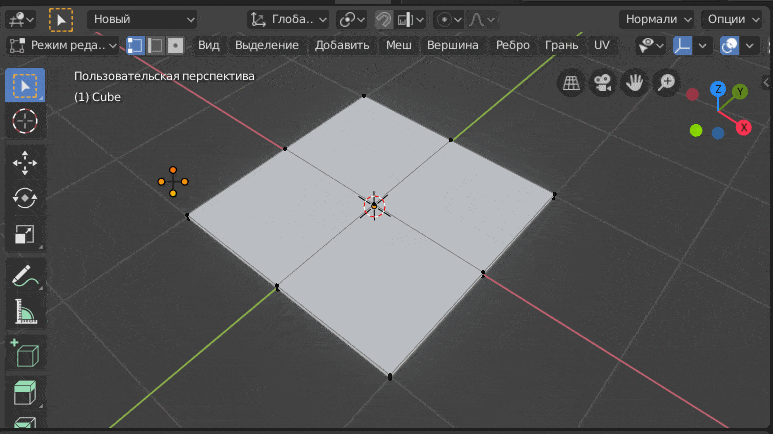Click the select tool tweak icon in header
The width and height of the screenshot is (773, 434).
(x=61, y=20)
